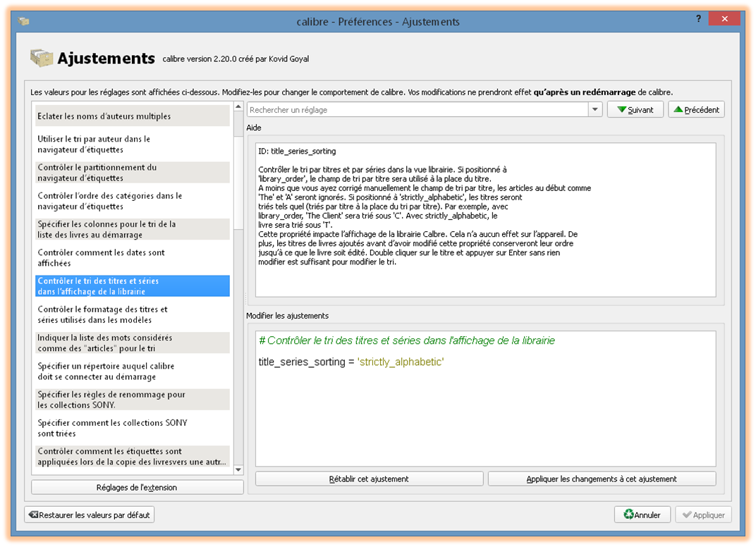Go to next match with Suivant
The width and height of the screenshot is (756, 547).
pos(635,110)
